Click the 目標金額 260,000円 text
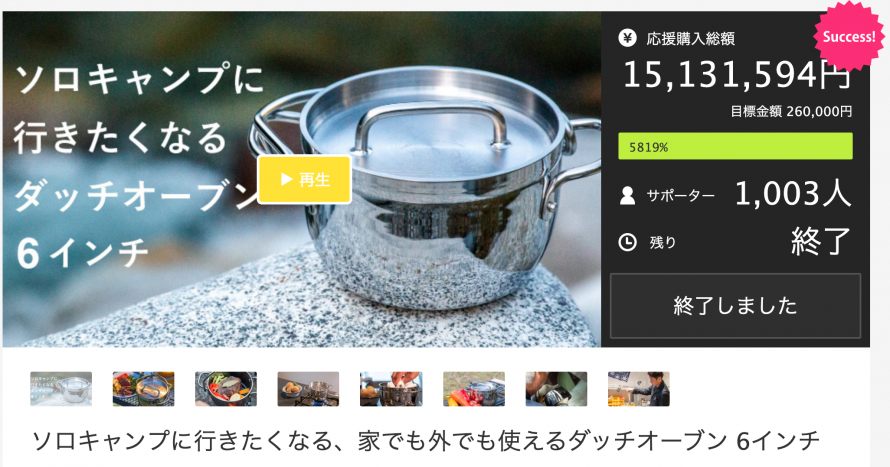 [x=791, y=111]
